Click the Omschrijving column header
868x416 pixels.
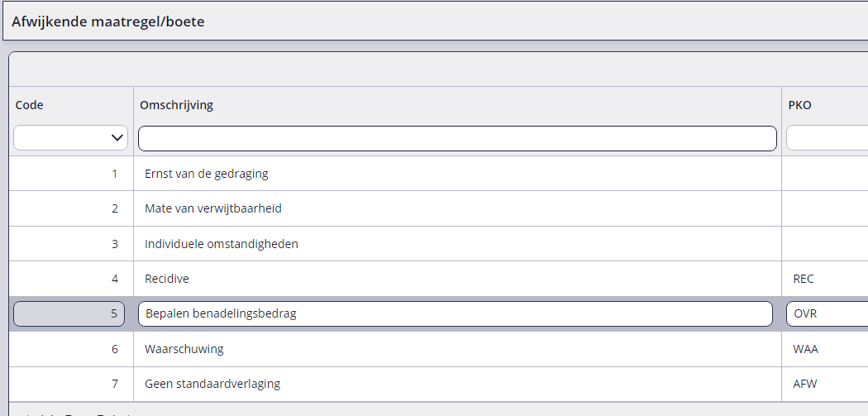pyautogui.click(x=176, y=105)
